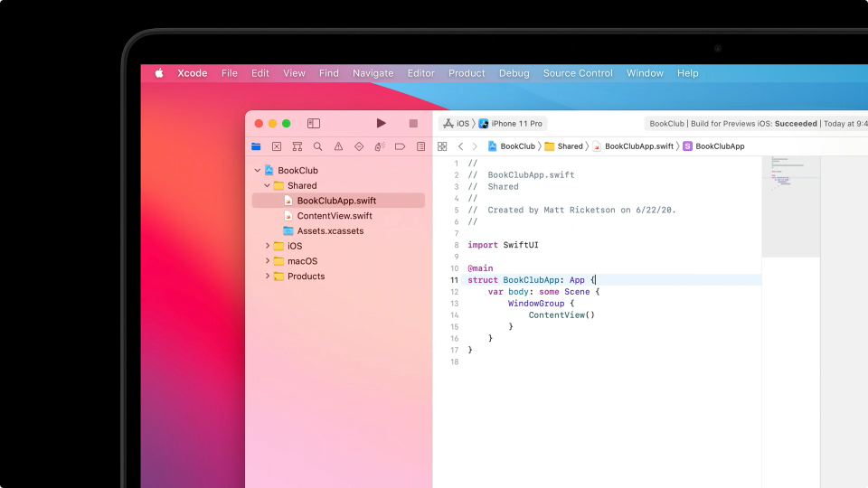Image resolution: width=868 pixels, height=488 pixels.
Task: Select the Products folder row
Action: pos(339,277)
